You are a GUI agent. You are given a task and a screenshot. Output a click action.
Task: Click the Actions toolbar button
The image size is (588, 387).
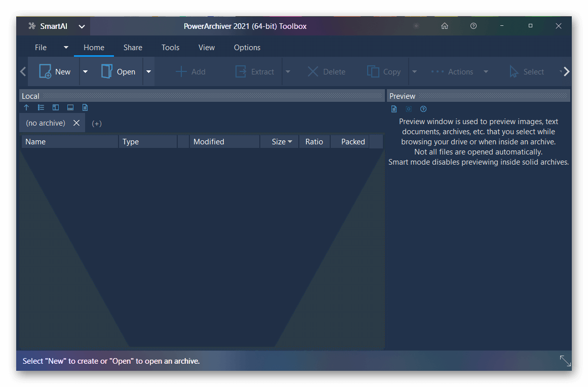click(452, 71)
